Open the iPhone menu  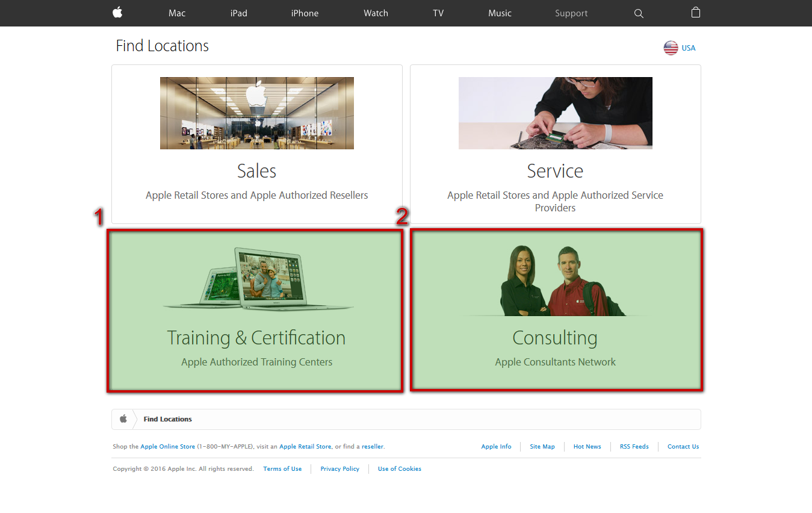[305, 13]
